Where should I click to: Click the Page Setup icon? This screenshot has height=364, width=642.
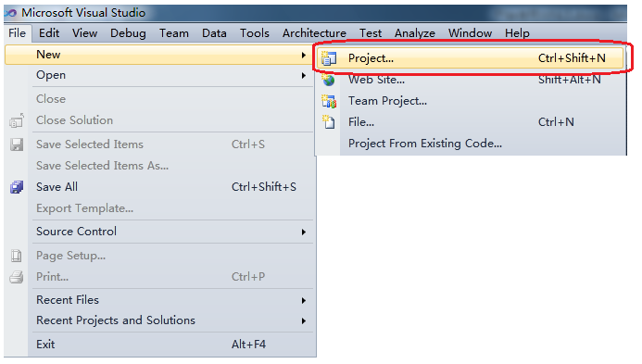tap(17, 256)
